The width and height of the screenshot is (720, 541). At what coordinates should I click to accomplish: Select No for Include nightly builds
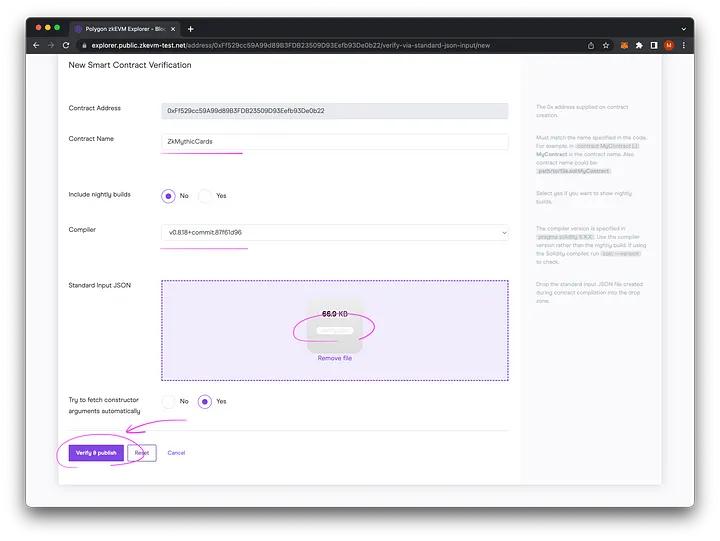point(169,196)
